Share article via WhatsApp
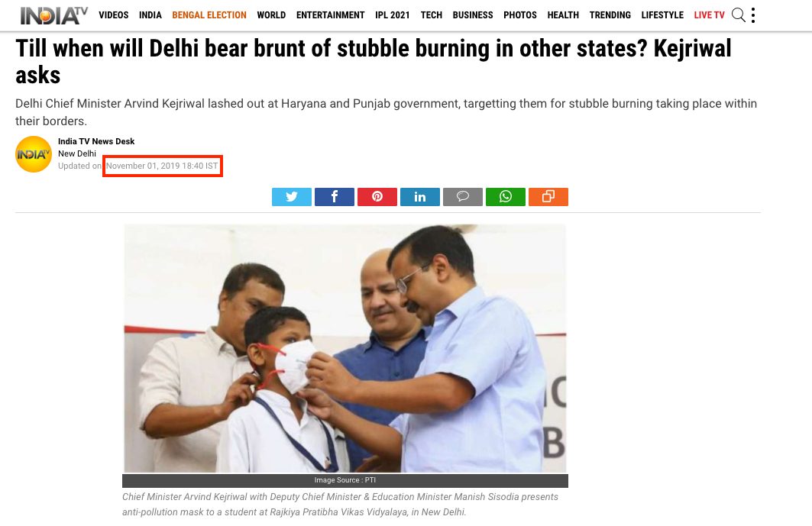This screenshot has height=526, width=812. pyautogui.click(x=506, y=197)
